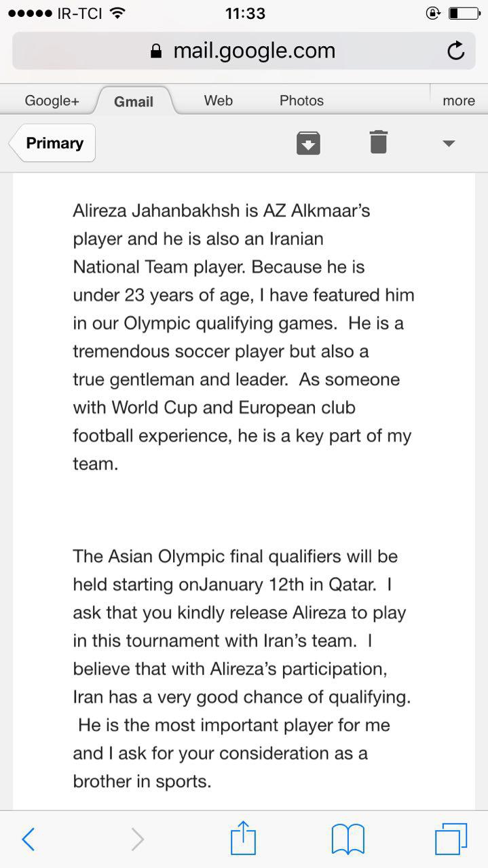Tap the battery indicator in status bar

coord(464,13)
